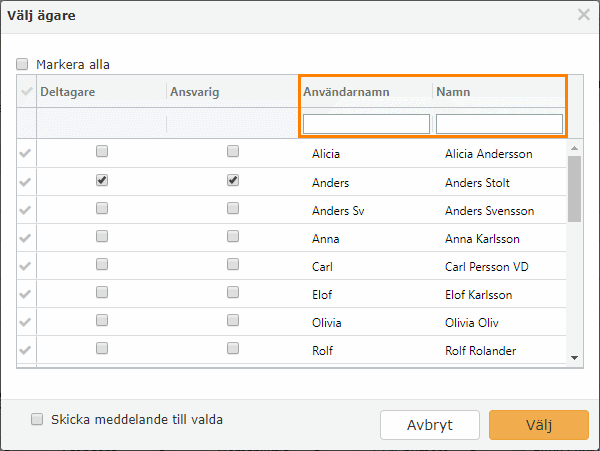
Task: Enable Skicka meddelande till valda
Action: click(x=37, y=419)
